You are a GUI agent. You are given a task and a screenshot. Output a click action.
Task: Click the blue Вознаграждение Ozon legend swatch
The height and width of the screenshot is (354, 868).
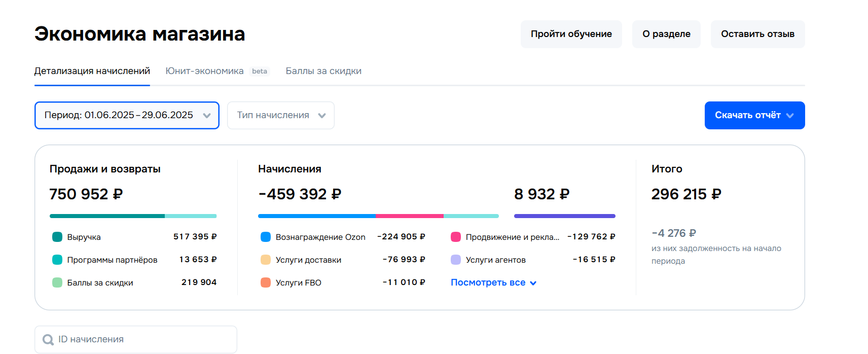266,237
